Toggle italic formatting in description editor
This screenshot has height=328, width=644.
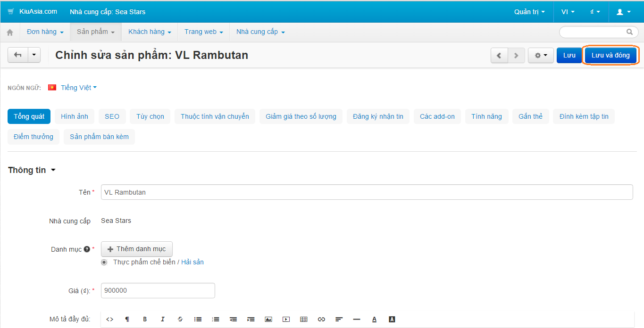tap(162, 319)
